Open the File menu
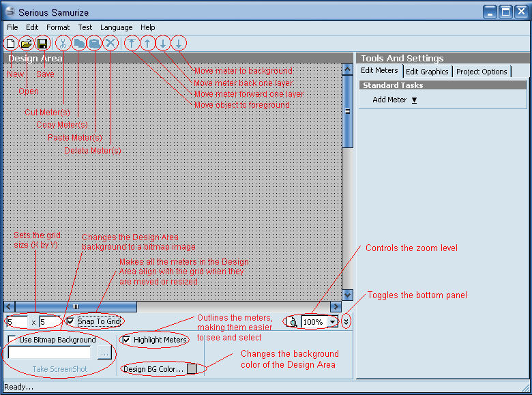The height and width of the screenshot is (395, 532). (12, 27)
